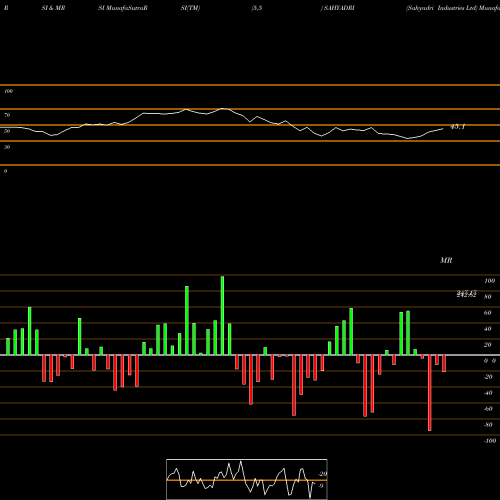Click the MR axis label 40

(488, 329)
